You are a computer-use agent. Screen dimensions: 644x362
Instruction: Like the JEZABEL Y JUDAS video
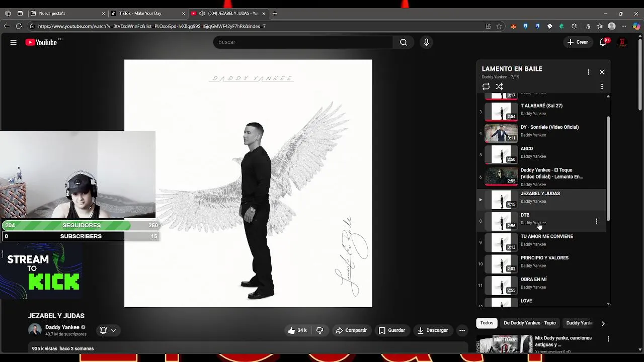coord(297,330)
